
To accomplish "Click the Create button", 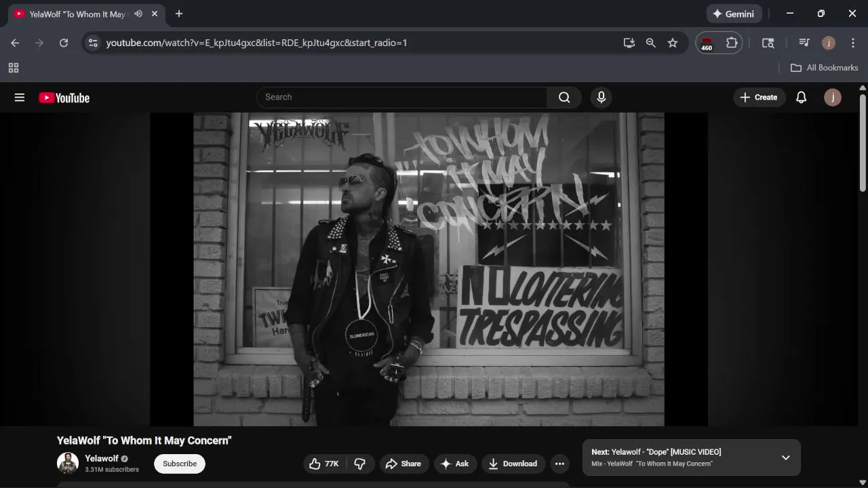I will [x=759, y=98].
